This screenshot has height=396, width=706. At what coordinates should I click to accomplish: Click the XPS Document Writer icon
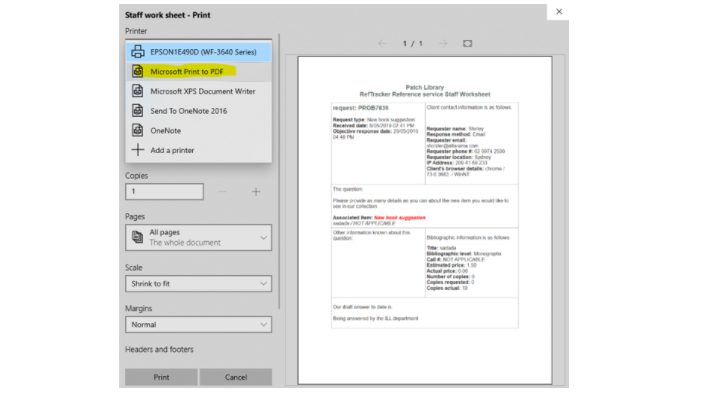click(138, 91)
